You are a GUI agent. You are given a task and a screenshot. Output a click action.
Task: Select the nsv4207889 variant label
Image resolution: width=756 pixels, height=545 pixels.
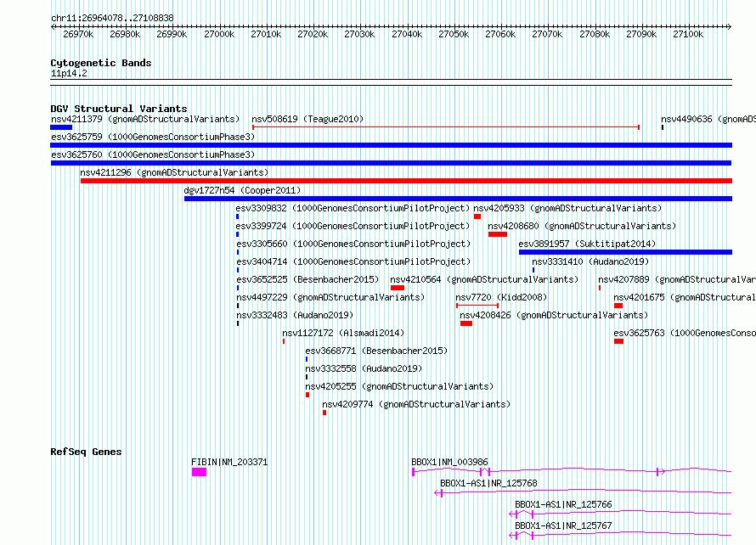[677, 279]
